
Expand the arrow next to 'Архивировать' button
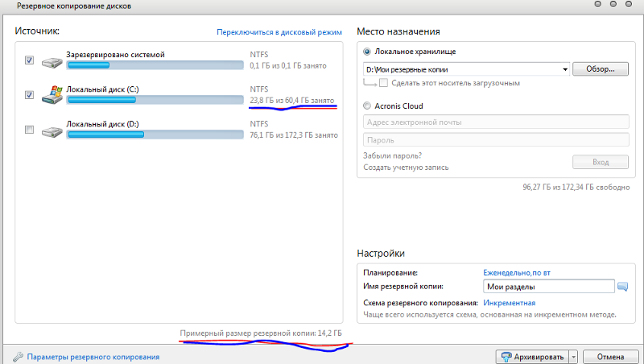coord(574,357)
